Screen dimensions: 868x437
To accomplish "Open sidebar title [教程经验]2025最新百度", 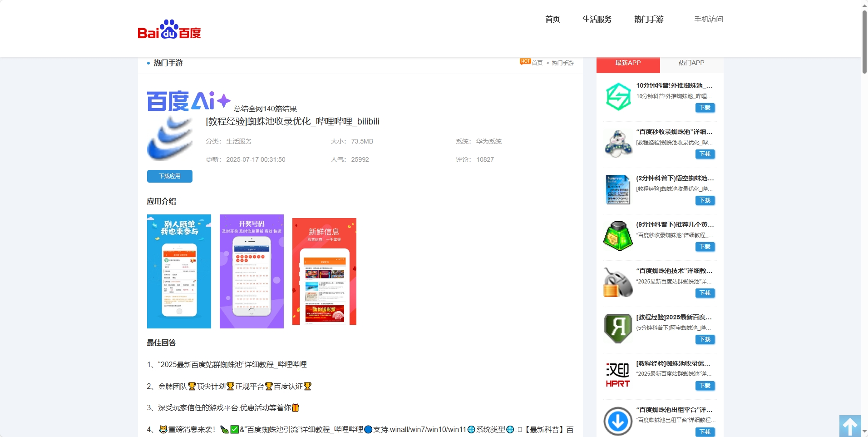I will click(674, 317).
